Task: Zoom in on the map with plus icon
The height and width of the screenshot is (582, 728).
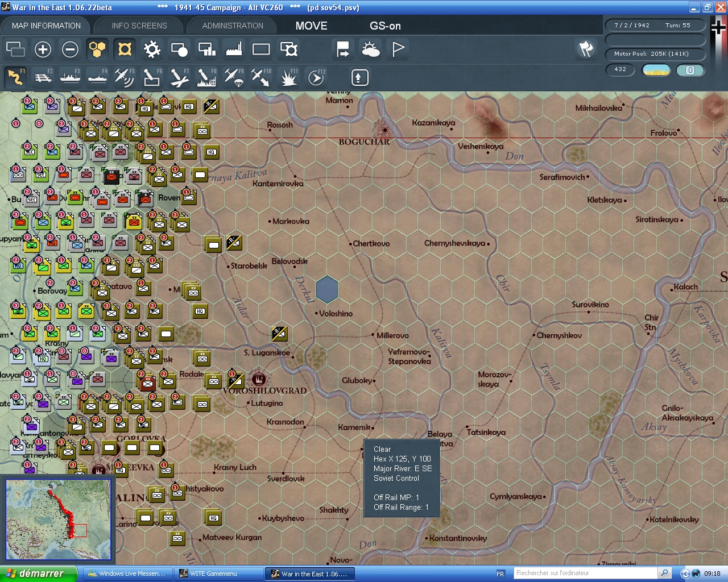Action: (43, 49)
